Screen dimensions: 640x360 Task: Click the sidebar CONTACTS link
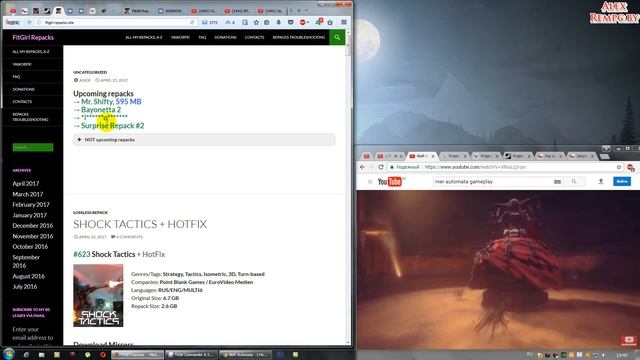click(x=22, y=102)
